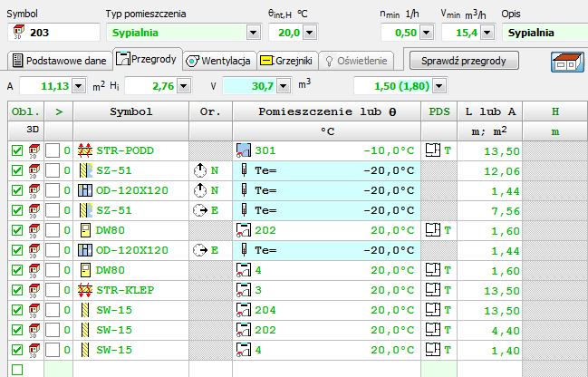Click the thermometer icon in the north SZ-51 row
The height and width of the screenshot is (377, 588).
click(x=244, y=170)
